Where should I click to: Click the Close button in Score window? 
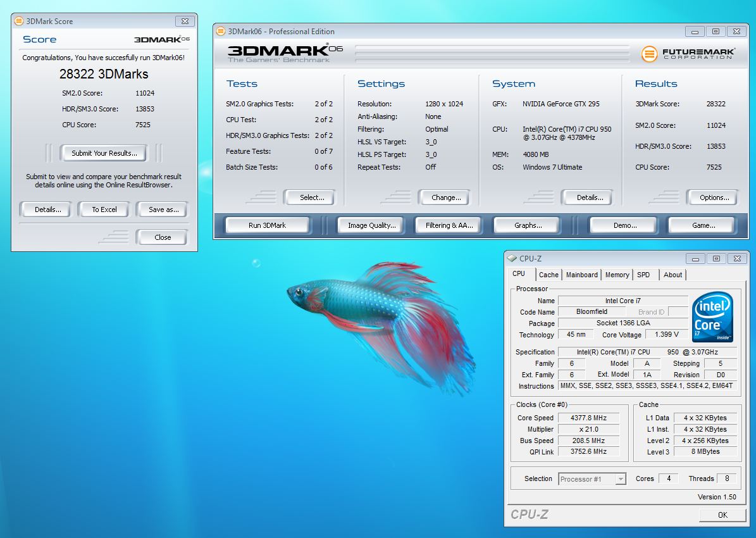pos(163,237)
